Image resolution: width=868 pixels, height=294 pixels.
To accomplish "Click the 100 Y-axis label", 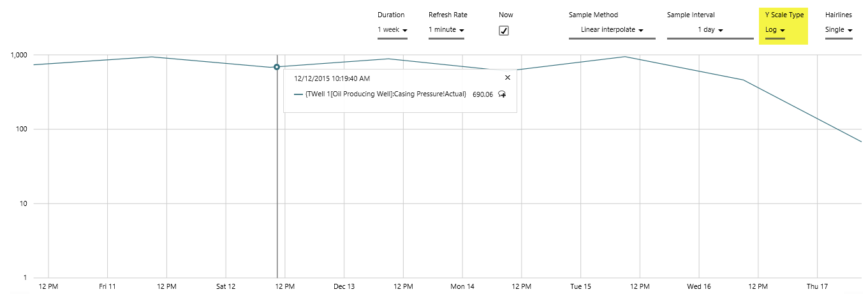I will point(22,129).
